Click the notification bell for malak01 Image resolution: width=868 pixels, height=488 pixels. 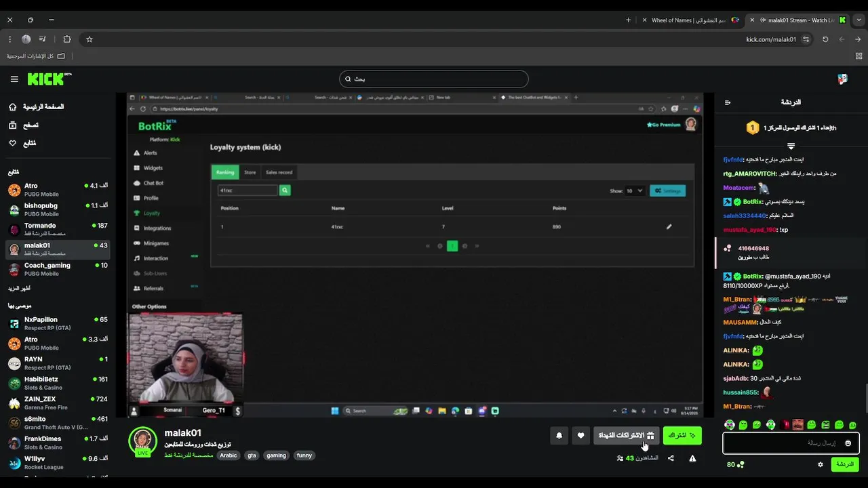point(559,436)
